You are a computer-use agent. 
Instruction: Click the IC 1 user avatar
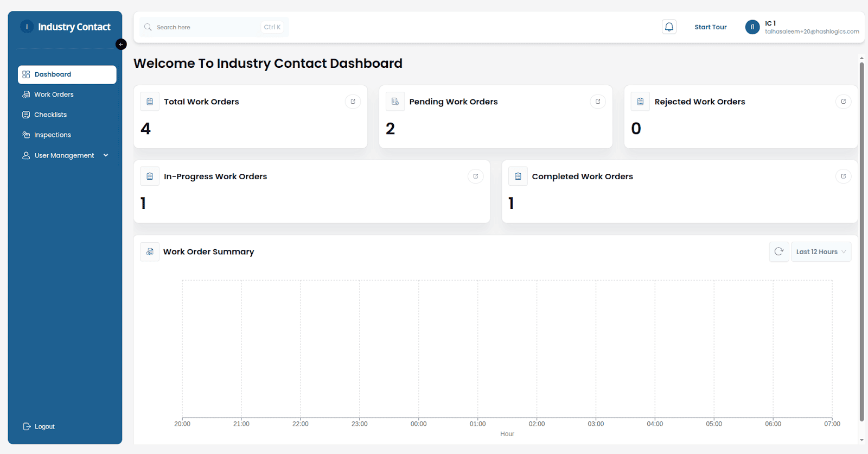click(x=752, y=27)
